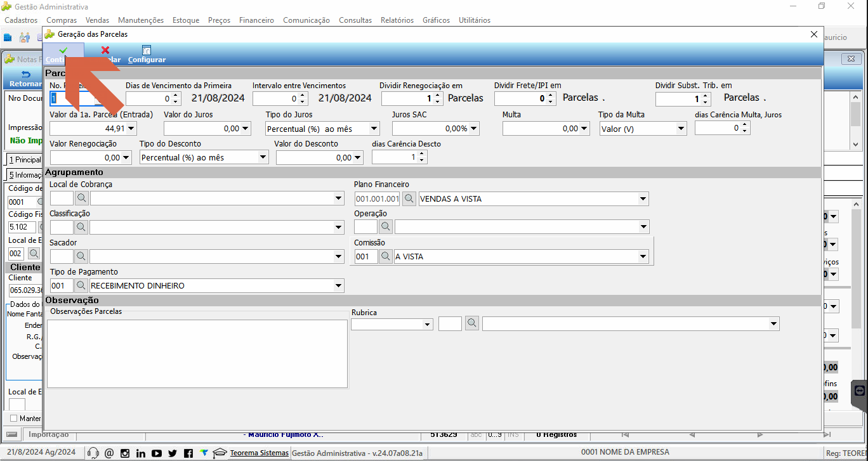Open the Local de Cobrança dropdown

pyautogui.click(x=339, y=198)
